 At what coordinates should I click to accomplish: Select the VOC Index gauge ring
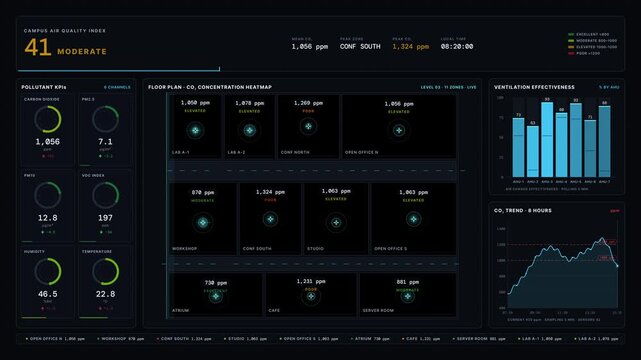(105, 195)
